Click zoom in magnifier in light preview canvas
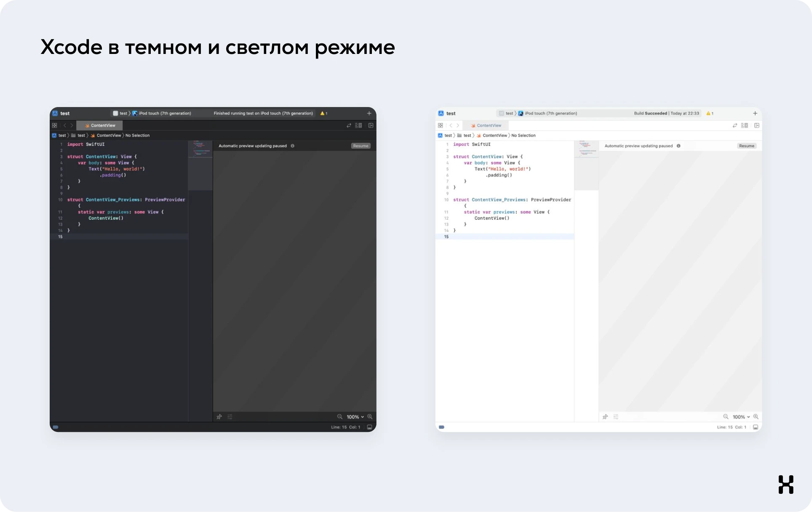This screenshot has width=812, height=512. click(x=756, y=417)
